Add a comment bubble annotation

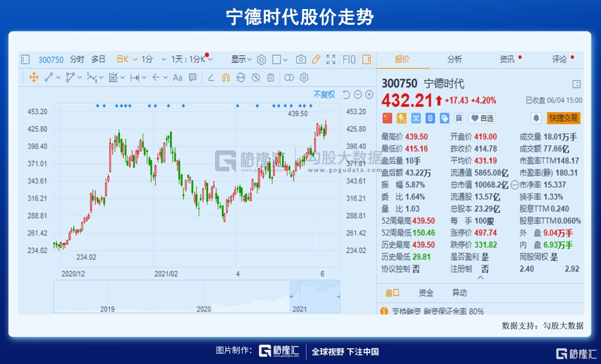point(193,78)
